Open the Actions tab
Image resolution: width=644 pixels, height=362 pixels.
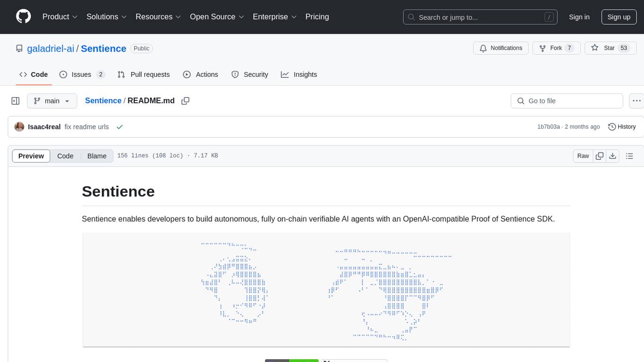coord(200,74)
